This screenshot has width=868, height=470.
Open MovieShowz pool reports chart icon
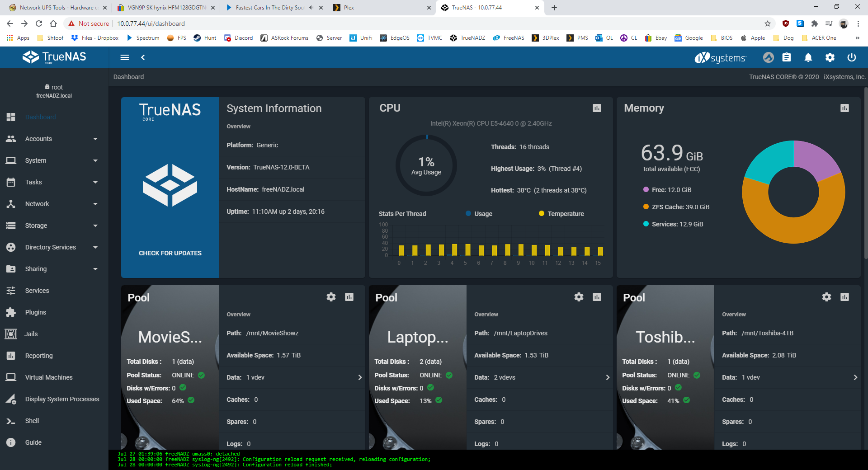[349, 297]
